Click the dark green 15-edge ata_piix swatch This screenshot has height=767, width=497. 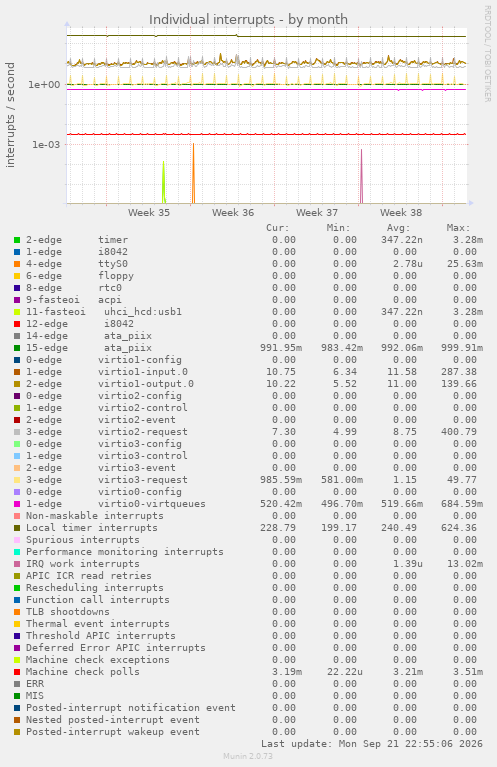(17, 348)
